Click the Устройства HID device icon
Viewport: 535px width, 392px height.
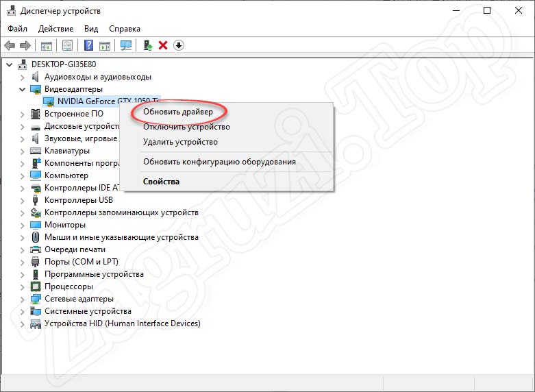coord(36,323)
